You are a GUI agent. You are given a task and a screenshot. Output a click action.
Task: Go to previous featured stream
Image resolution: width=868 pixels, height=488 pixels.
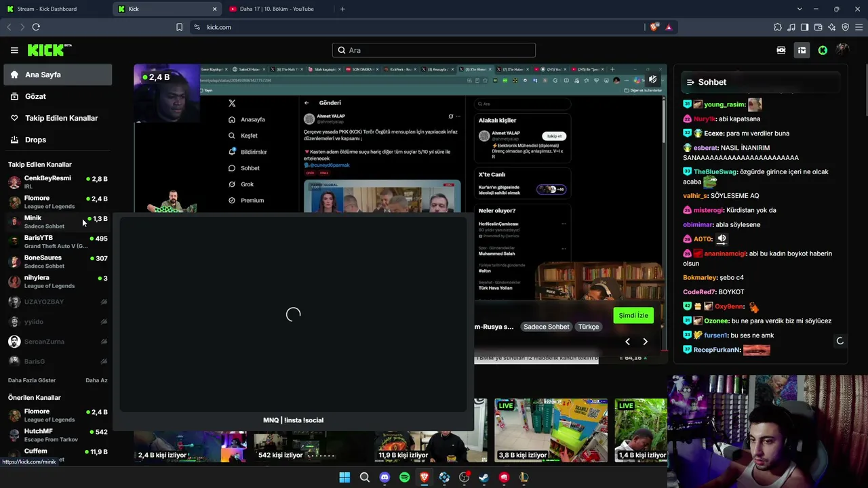coord(627,342)
